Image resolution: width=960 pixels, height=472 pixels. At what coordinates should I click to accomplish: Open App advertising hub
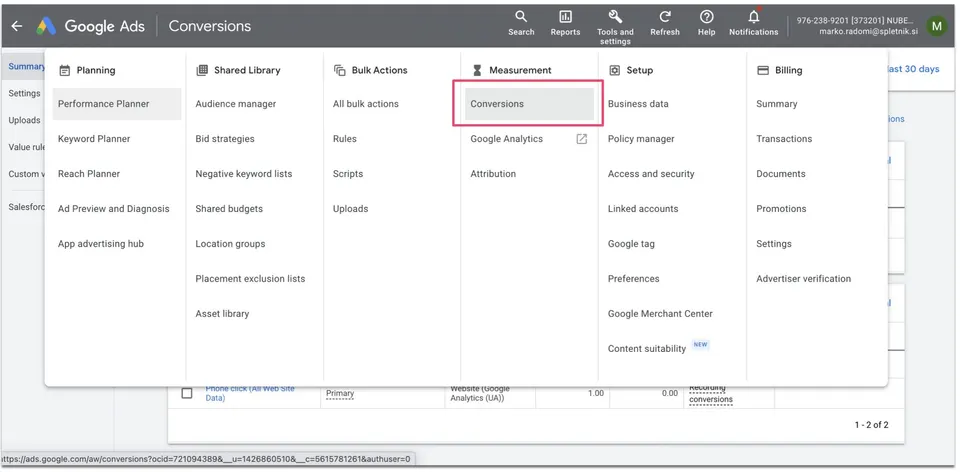tap(101, 244)
